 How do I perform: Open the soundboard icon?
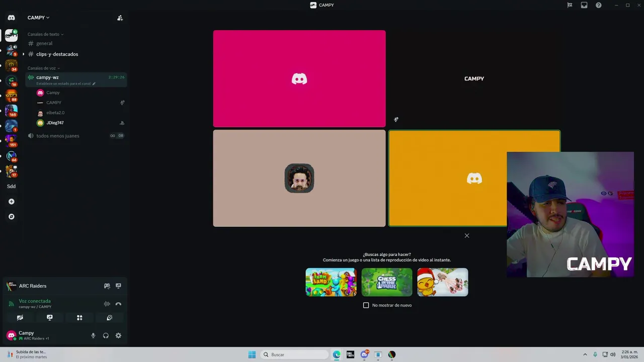click(x=109, y=318)
